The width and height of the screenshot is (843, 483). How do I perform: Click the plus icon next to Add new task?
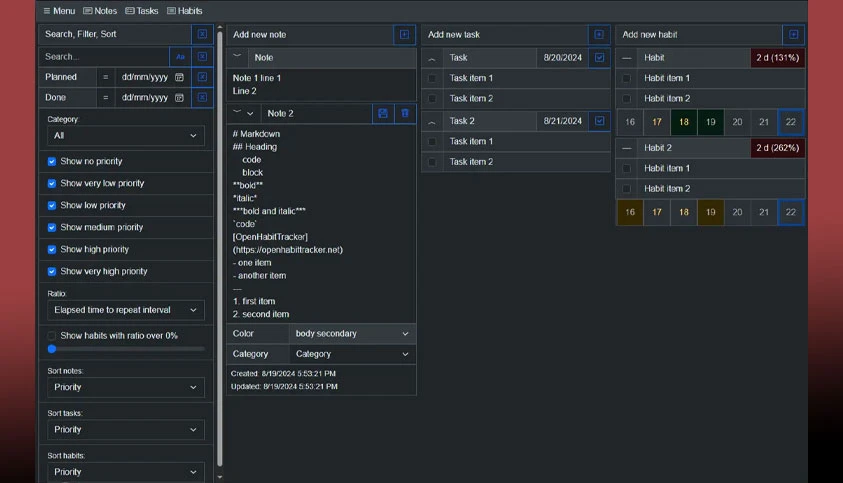click(x=599, y=34)
